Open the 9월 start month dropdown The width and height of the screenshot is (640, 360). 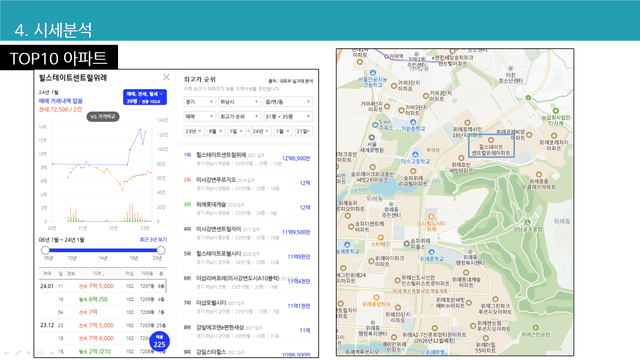pos(216,131)
